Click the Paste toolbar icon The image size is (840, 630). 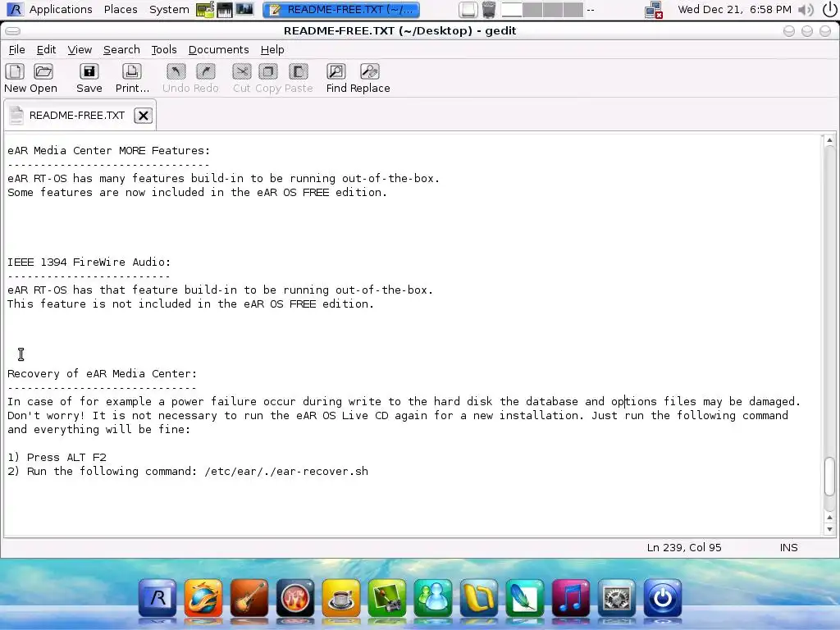click(299, 78)
